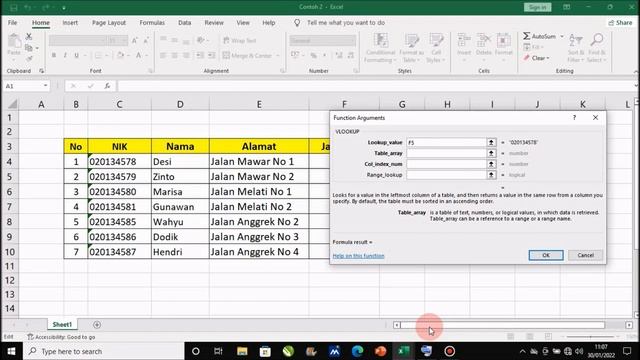Click the Decrease Font Size icon
640x360 pixels.
point(146,40)
